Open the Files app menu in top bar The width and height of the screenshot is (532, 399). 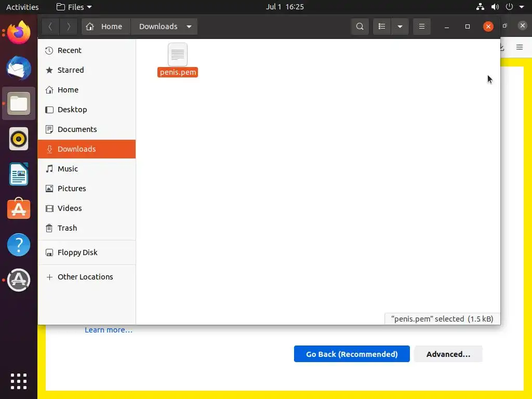74,7
